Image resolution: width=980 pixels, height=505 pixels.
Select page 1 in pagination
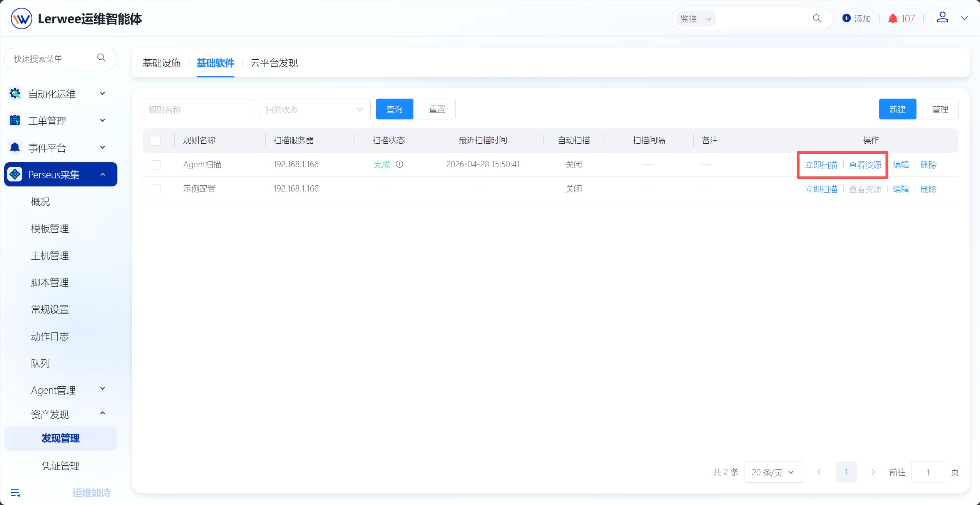(846, 472)
